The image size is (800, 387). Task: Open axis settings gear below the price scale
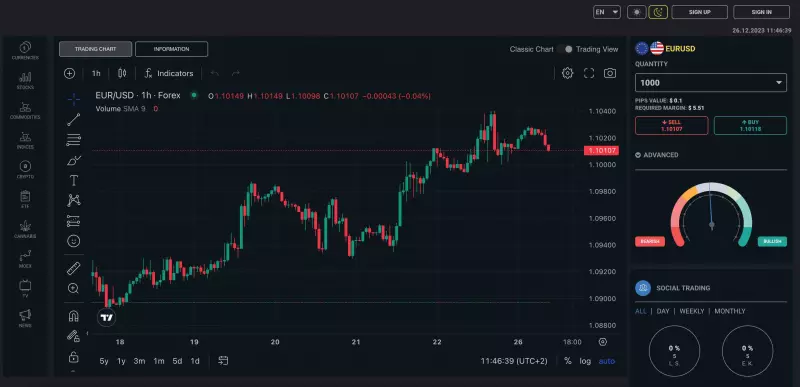[x=603, y=342]
